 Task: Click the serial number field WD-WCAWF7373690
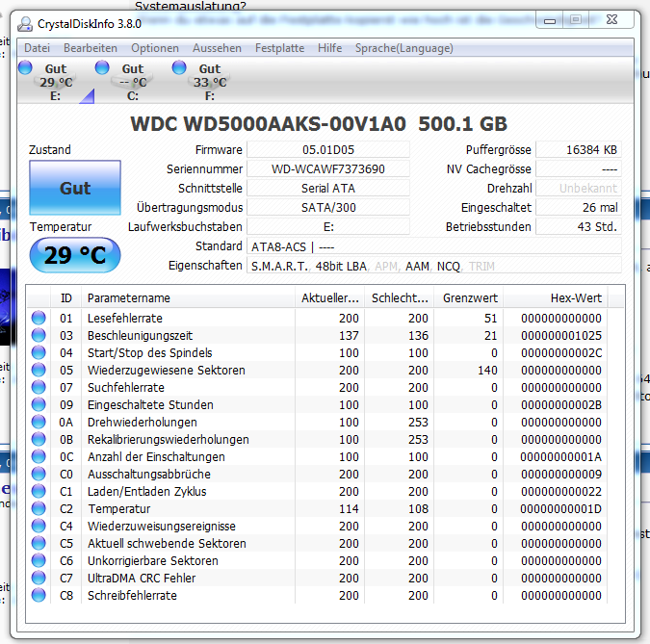tap(328, 169)
